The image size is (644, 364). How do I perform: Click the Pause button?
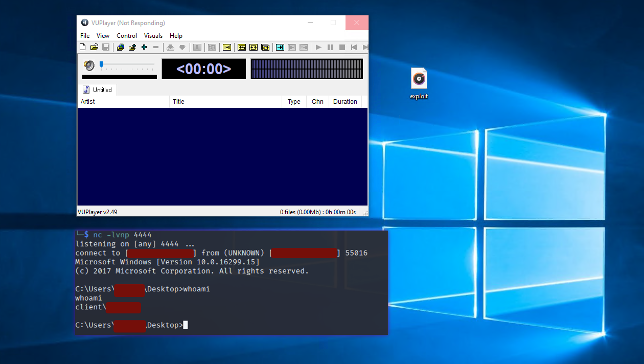click(x=330, y=47)
